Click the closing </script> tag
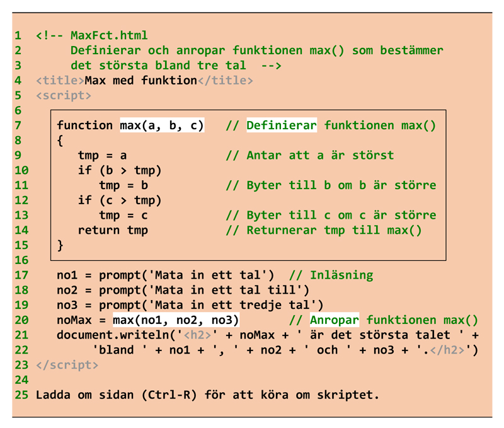 [x=67, y=365]
